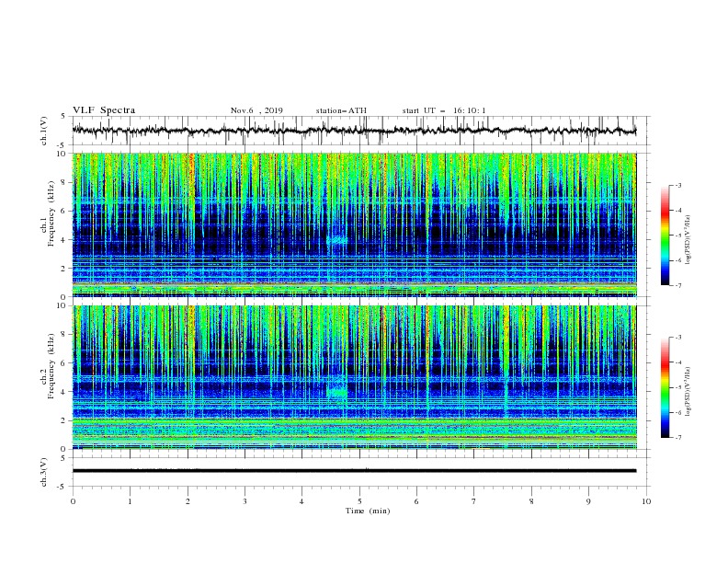Click the "-5" tick on the ch.3(V) axis
The width and height of the screenshot is (728, 563).
(63, 487)
